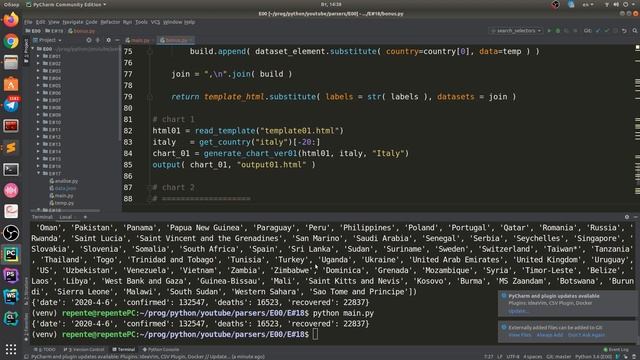Click the VCS commit checkmark icon
640x360 pixels.
pos(607,31)
